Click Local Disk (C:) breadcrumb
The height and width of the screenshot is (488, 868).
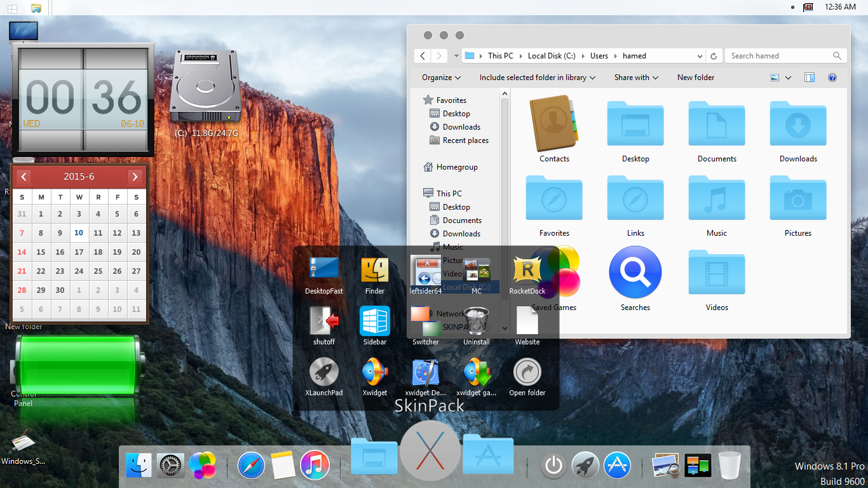point(552,56)
